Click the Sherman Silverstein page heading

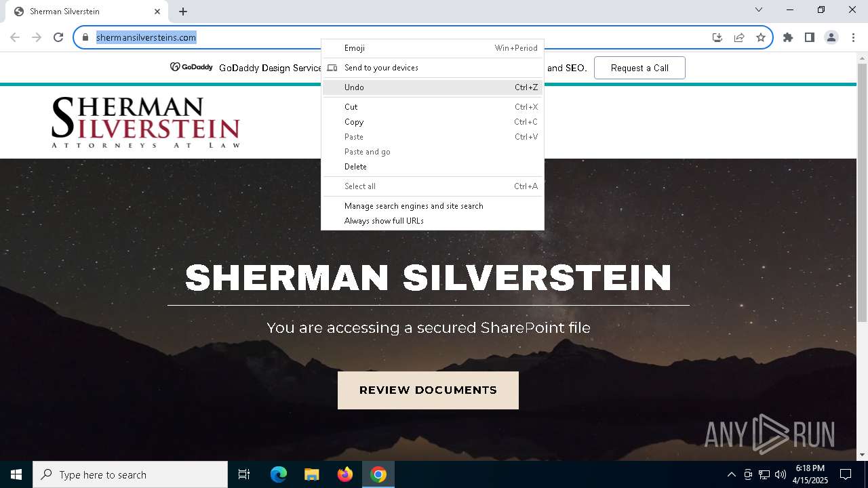point(428,278)
